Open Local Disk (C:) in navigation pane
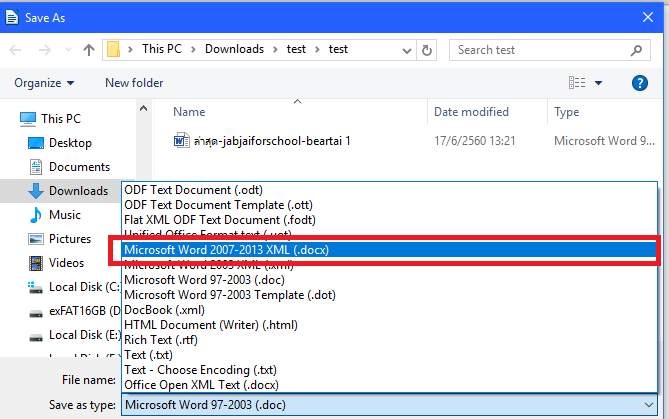 [74, 287]
